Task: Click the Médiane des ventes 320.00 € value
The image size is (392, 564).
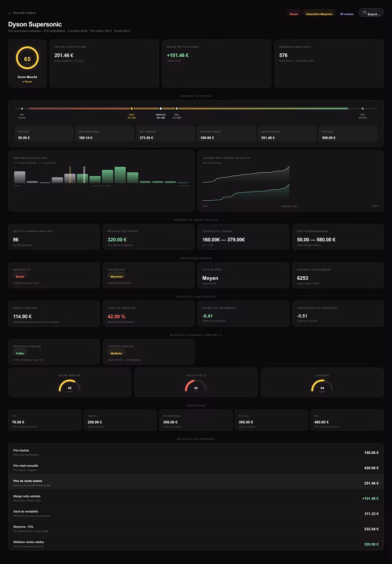Action: click(x=117, y=240)
